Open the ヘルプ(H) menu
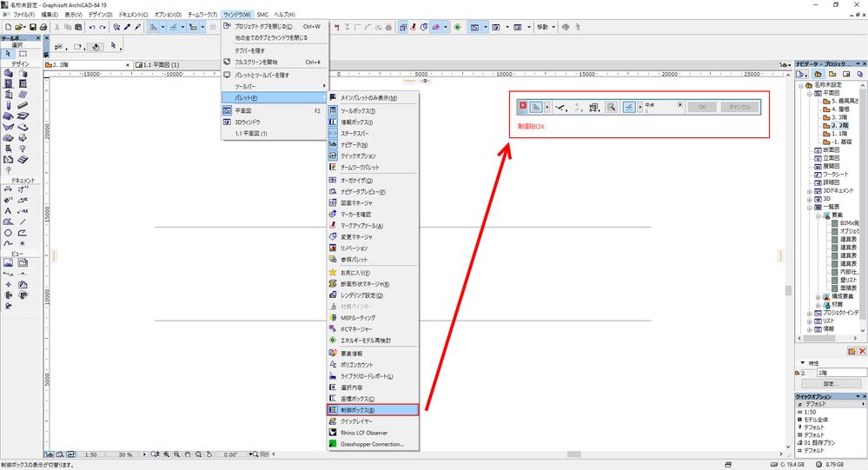The image size is (868, 470). (285, 15)
